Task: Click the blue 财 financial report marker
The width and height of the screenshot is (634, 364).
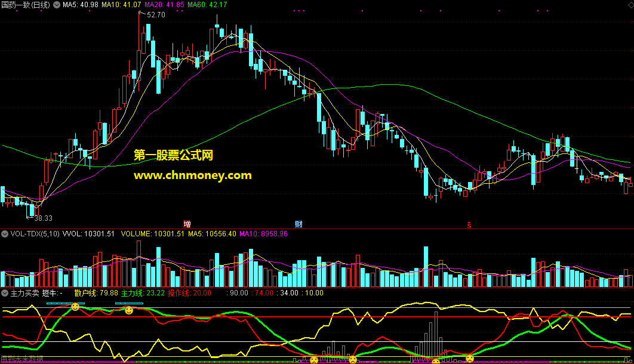Action: point(298,224)
